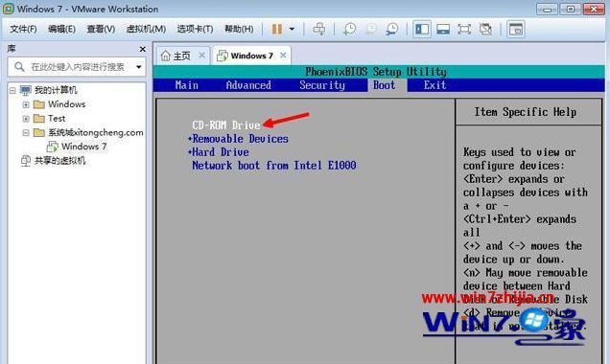Open the 编辑(E) menu
Image resolution: width=610 pixels, height=364 pixels.
(61, 29)
